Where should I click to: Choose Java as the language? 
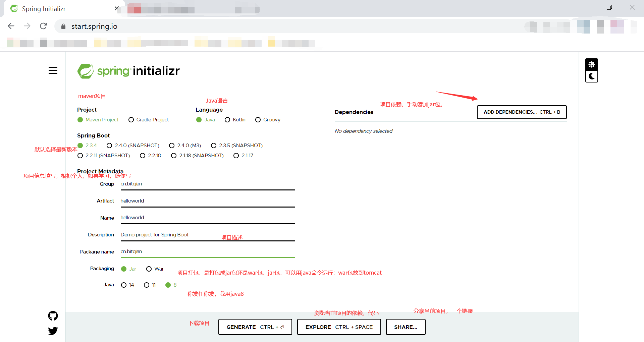click(x=206, y=120)
